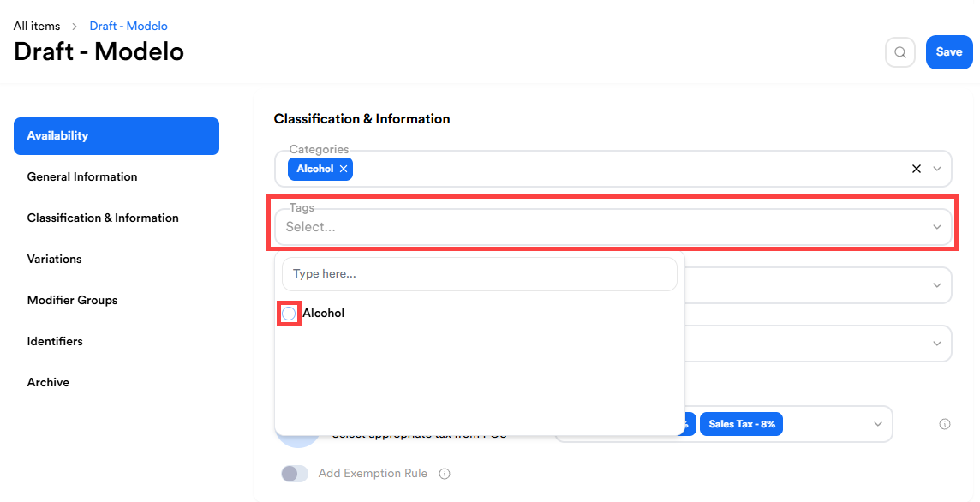Click the tax info icon

tap(945, 424)
